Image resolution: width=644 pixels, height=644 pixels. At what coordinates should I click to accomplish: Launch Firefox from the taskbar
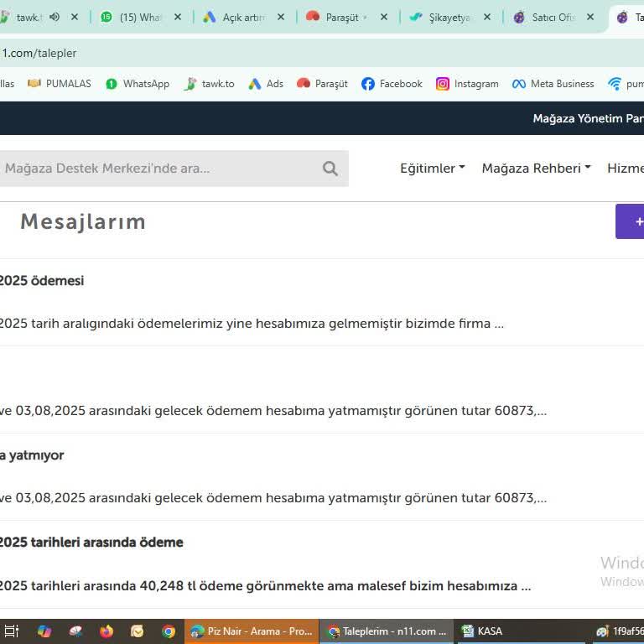[x=106, y=631]
